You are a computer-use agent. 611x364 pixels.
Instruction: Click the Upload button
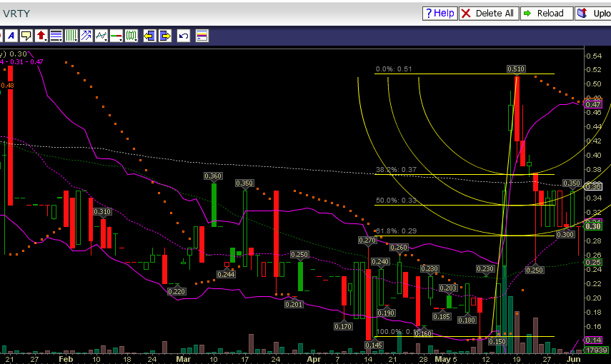(x=592, y=14)
